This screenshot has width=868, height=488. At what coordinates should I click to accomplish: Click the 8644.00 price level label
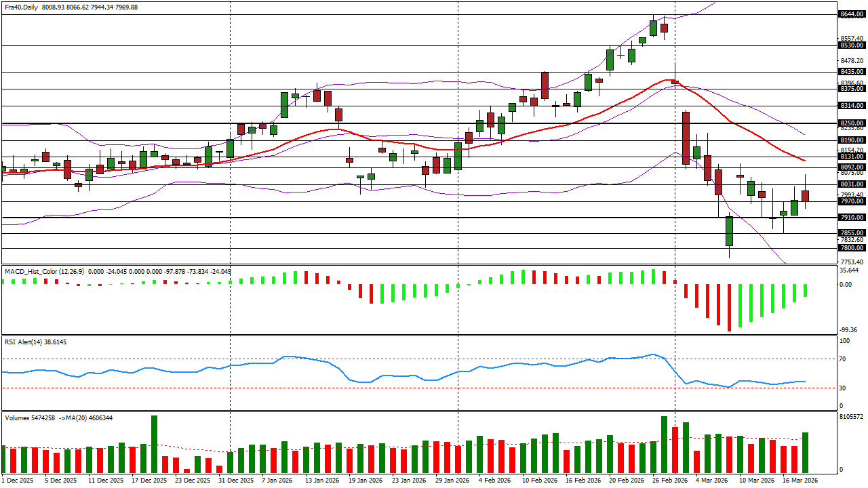tap(850, 14)
